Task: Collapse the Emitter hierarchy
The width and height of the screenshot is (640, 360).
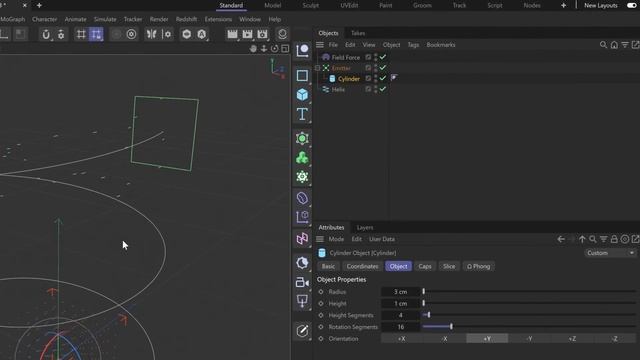Action: pos(318,68)
